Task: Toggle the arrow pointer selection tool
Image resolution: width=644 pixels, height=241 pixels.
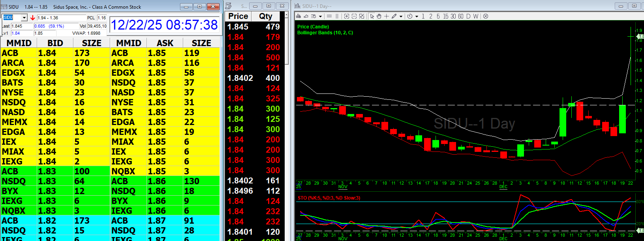Action: pos(372,16)
